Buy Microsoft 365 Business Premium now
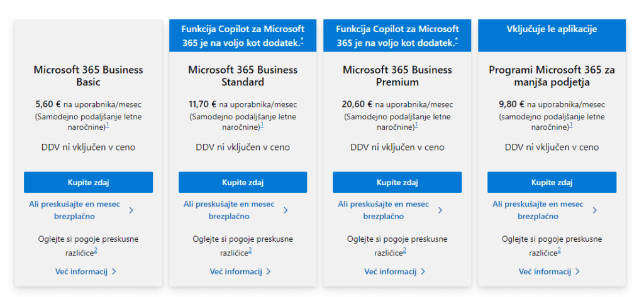 397,182
